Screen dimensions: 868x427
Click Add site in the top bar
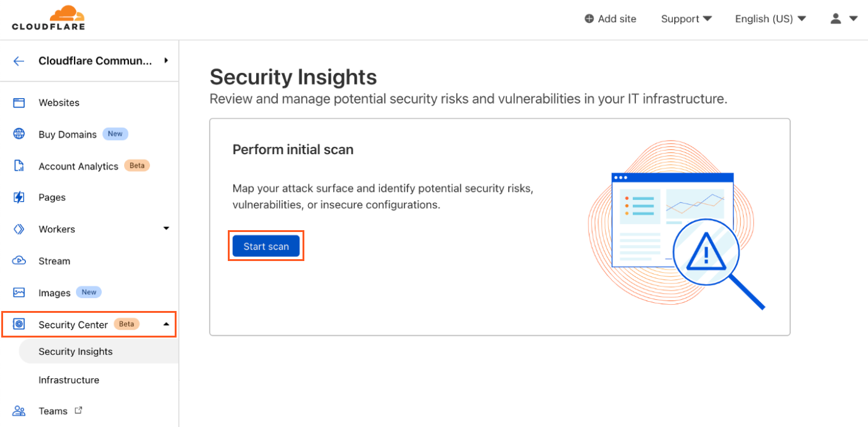pos(610,19)
